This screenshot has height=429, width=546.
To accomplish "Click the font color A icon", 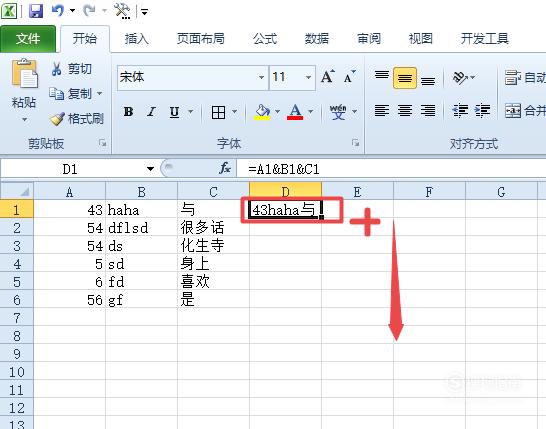I will pyautogui.click(x=295, y=112).
